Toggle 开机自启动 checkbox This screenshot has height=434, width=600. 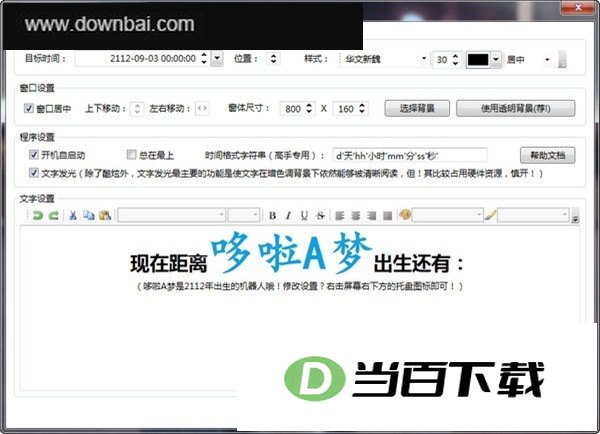(x=34, y=155)
